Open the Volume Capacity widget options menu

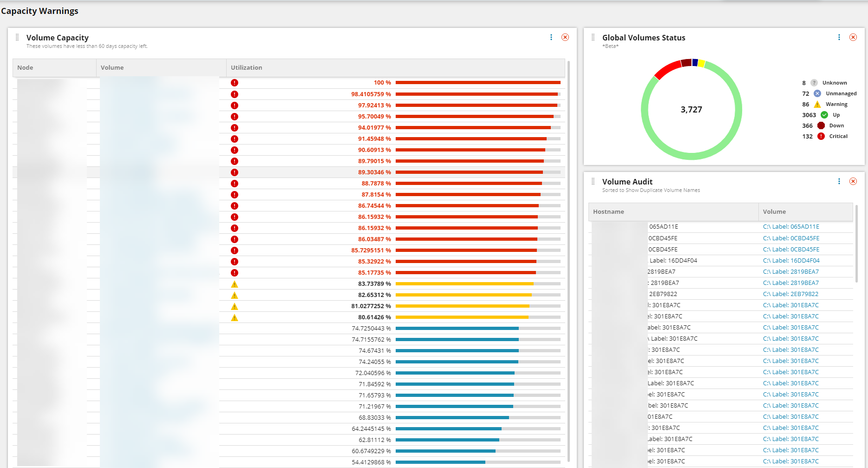551,37
